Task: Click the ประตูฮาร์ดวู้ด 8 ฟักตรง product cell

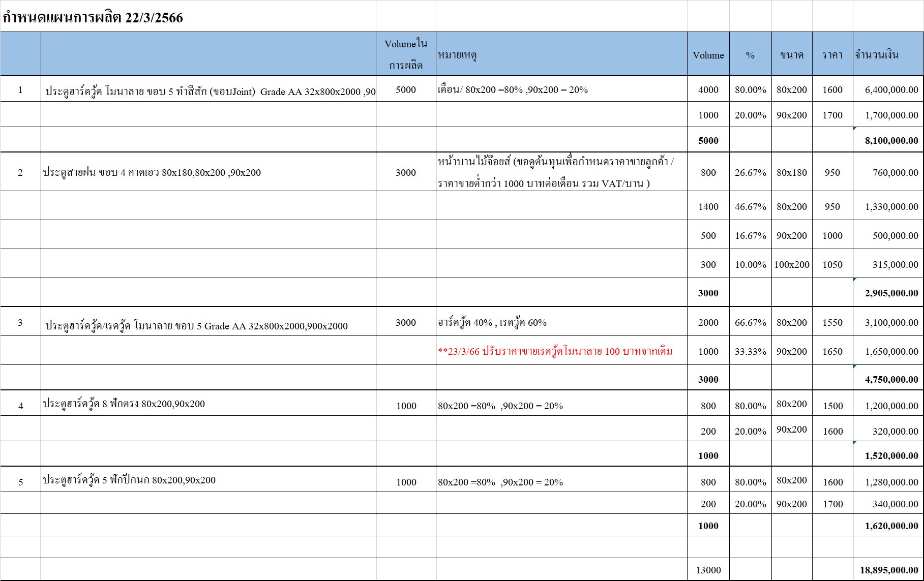Action: point(124,404)
